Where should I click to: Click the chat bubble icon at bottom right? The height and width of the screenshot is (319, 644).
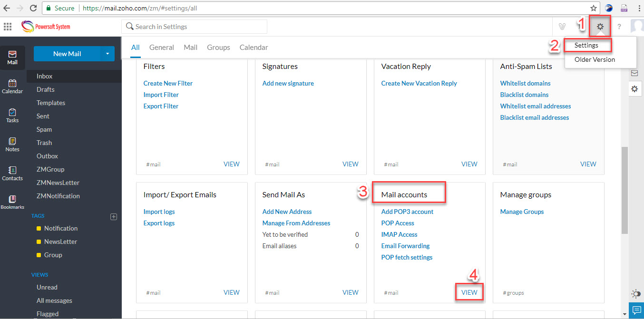pyautogui.click(x=636, y=310)
